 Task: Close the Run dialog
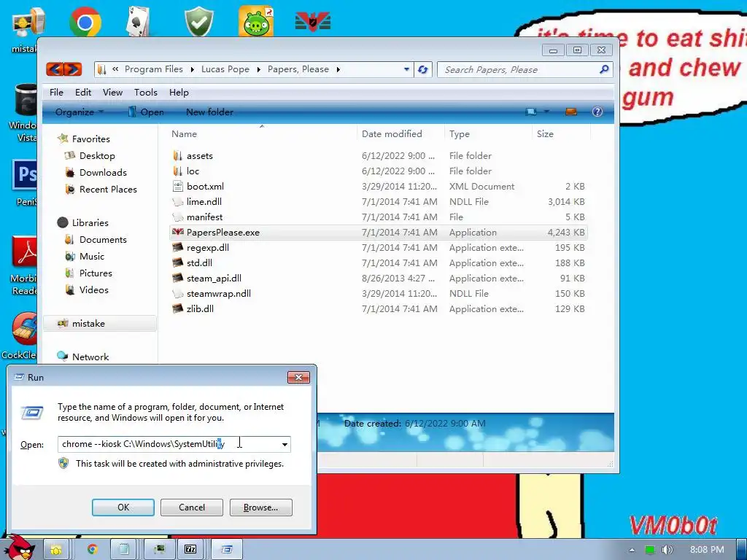pos(298,377)
